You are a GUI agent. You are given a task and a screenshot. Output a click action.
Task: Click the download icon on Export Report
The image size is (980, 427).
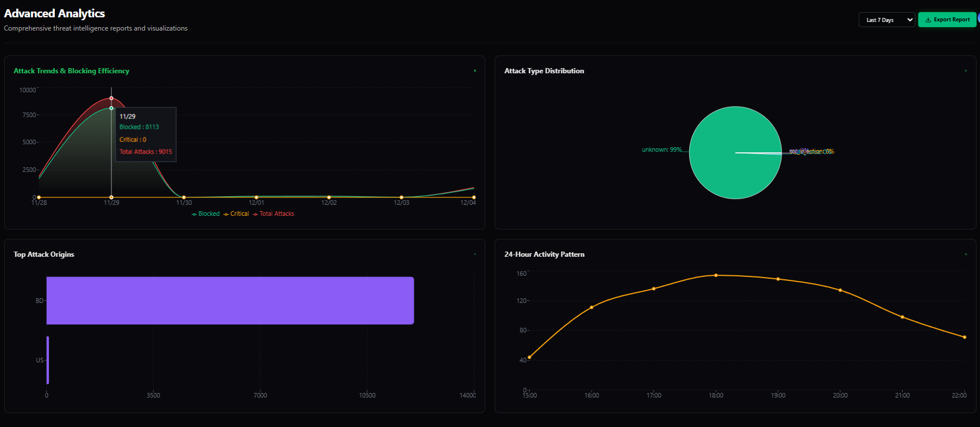tap(928, 20)
